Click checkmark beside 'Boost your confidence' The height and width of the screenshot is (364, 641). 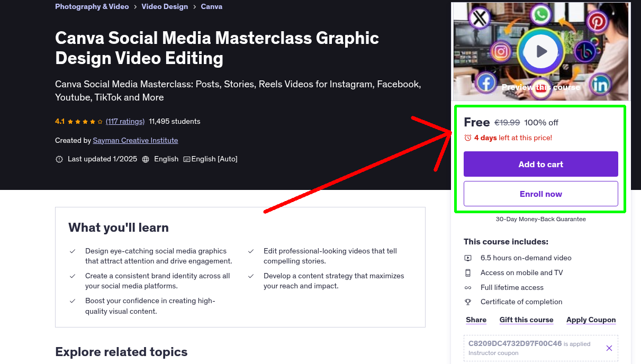click(x=73, y=301)
